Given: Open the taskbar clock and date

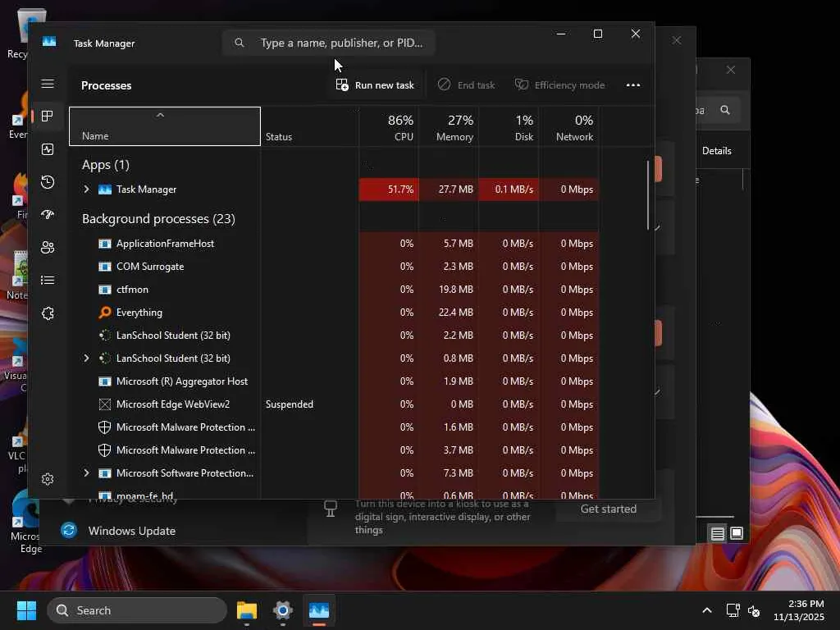Looking at the screenshot, I should (x=799, y=610).
